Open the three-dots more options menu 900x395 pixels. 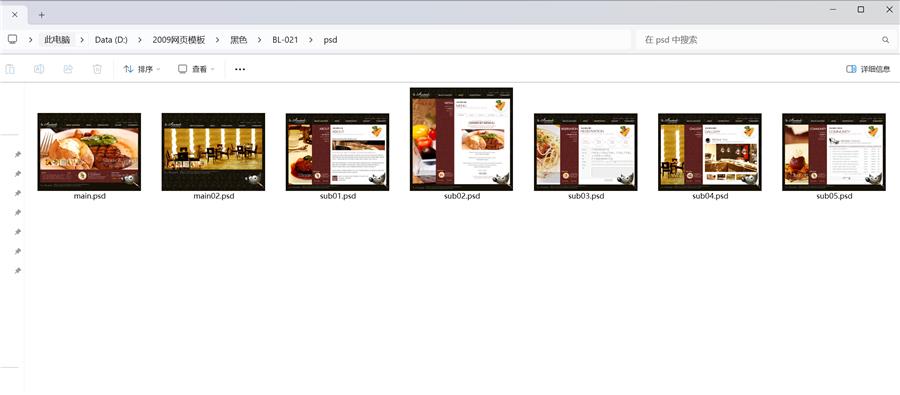coord(240,69)
